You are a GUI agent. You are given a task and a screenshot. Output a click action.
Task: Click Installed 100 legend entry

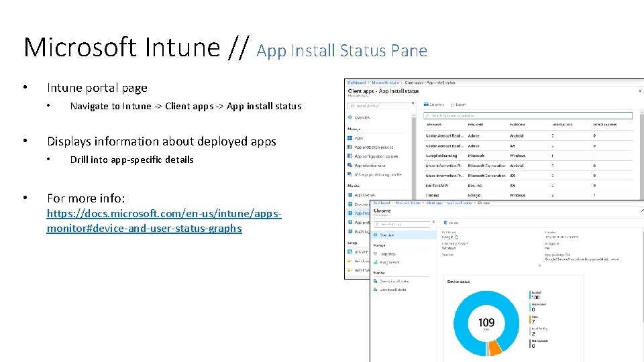point(535,295)
